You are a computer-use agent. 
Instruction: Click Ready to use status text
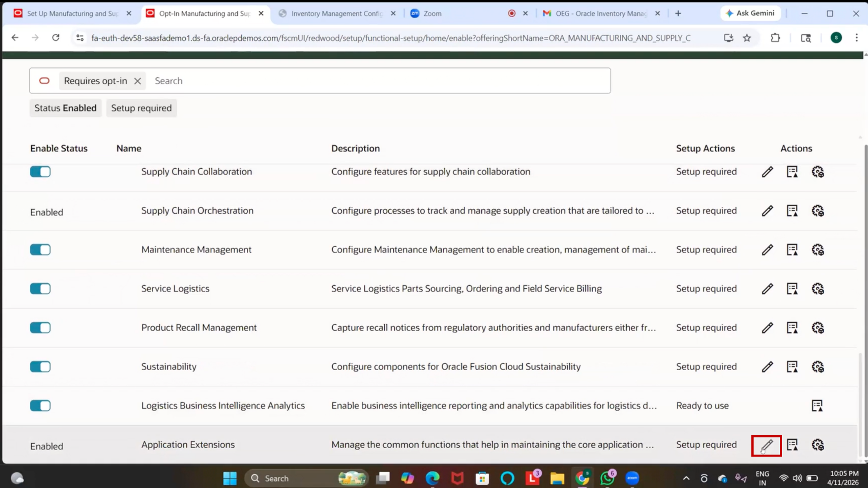click(x=702, y=406)
